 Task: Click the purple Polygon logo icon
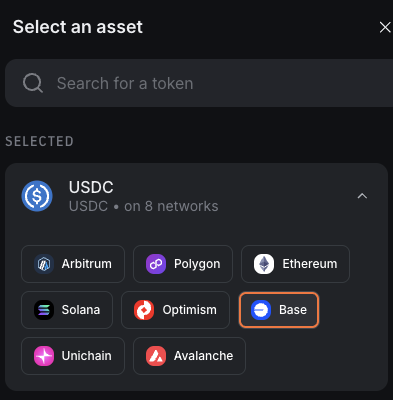coord(156,264)
